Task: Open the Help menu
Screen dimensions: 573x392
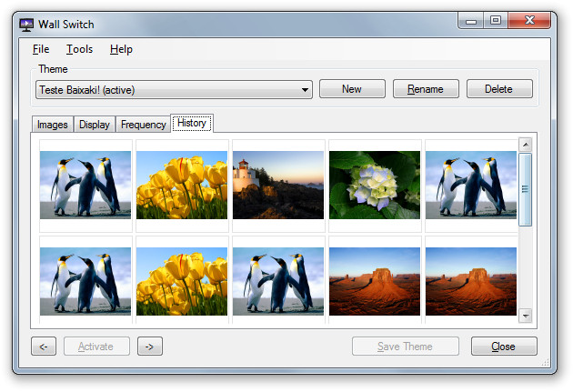Action: tap(121, 49)
